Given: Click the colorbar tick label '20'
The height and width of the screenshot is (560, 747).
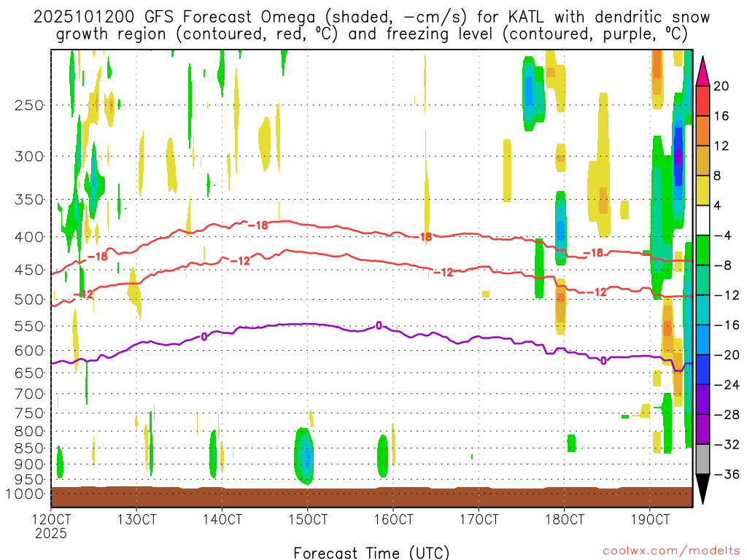Looking at the screenshot, I should coord(721,86).
